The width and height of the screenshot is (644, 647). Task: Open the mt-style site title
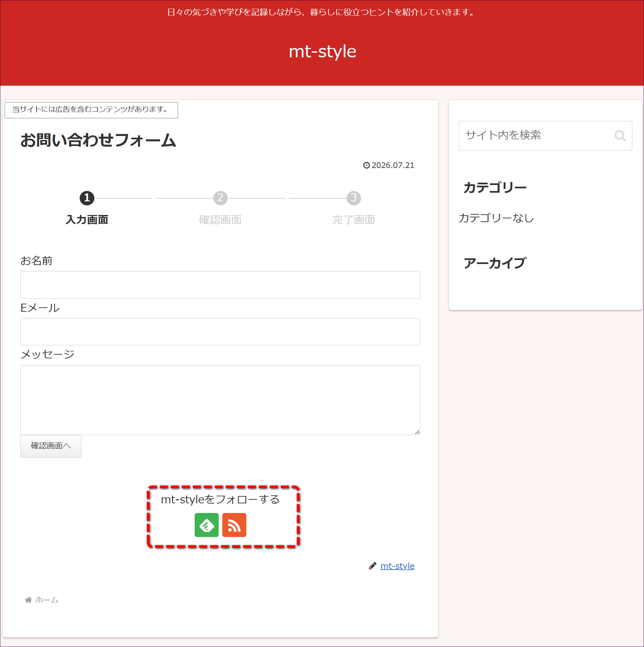point(322,51)
